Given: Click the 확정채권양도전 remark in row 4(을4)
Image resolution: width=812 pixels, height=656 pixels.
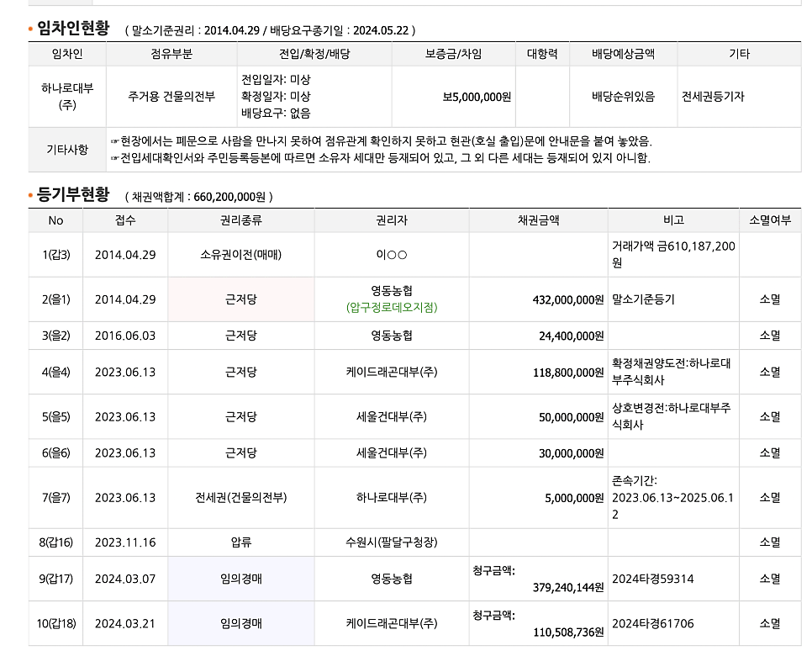Looking at the screenshot, I should pyautogui.click(x=671, y=372).
